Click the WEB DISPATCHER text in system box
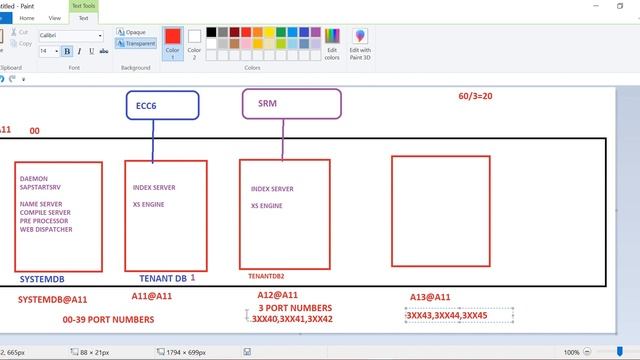The width and height of the screenshot is (640, 360). tap(46, 229)
